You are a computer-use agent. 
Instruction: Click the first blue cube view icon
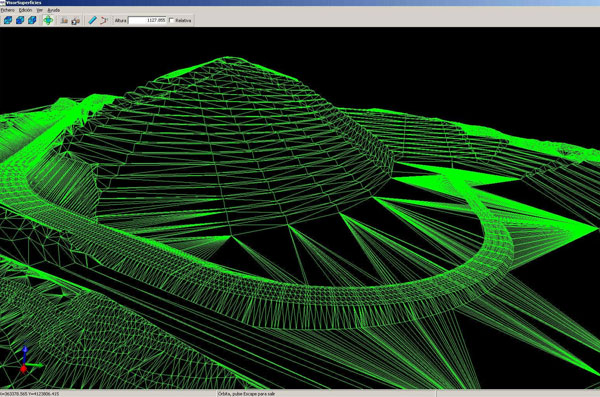tap(8, 20)
